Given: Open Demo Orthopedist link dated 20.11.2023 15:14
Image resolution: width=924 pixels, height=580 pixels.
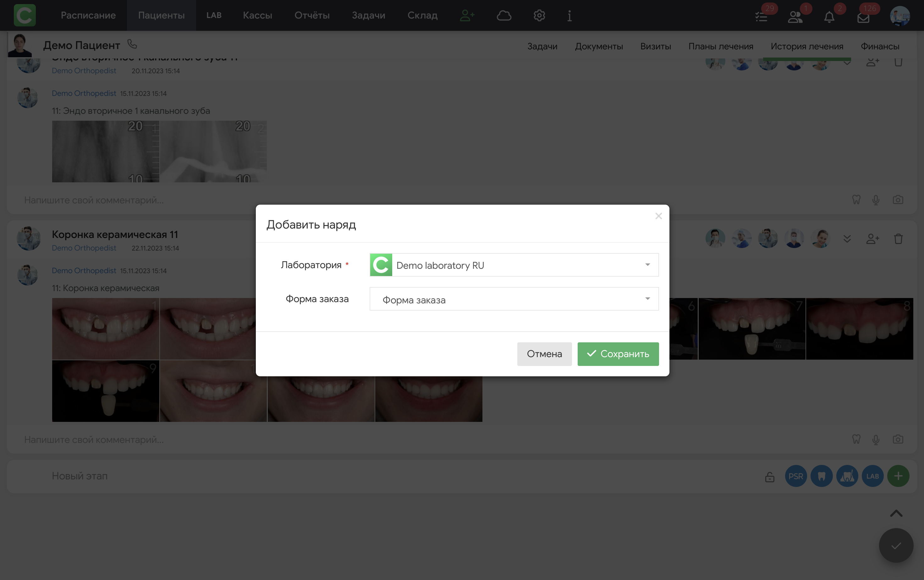Looking at the screenshot, I should pyautogui.click(x=84, y=71).
